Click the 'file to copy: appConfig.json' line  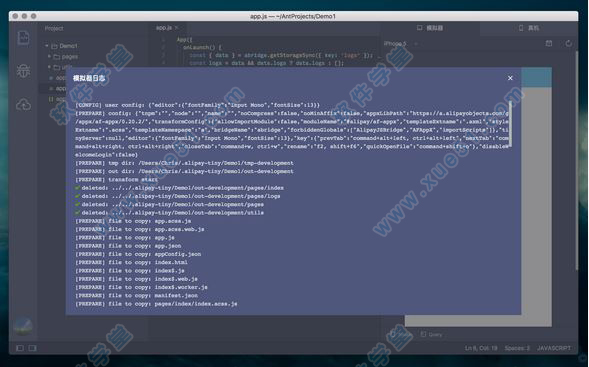coord(138,254)
